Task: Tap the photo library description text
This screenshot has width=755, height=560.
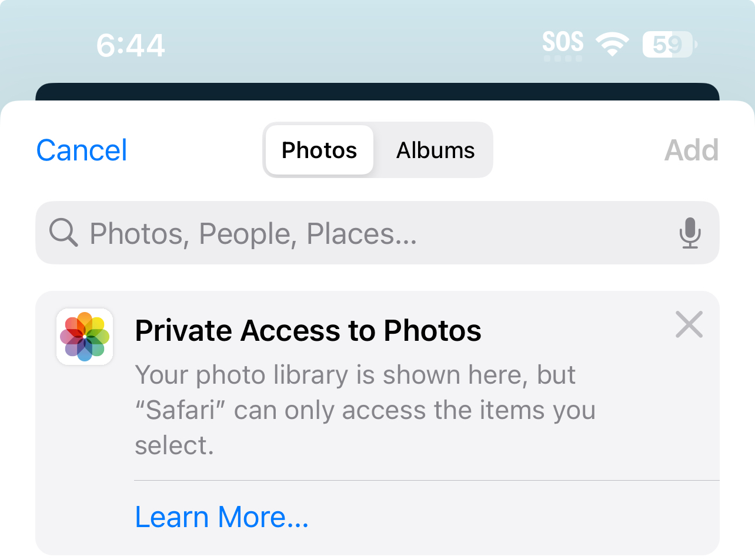Action: 365,410
